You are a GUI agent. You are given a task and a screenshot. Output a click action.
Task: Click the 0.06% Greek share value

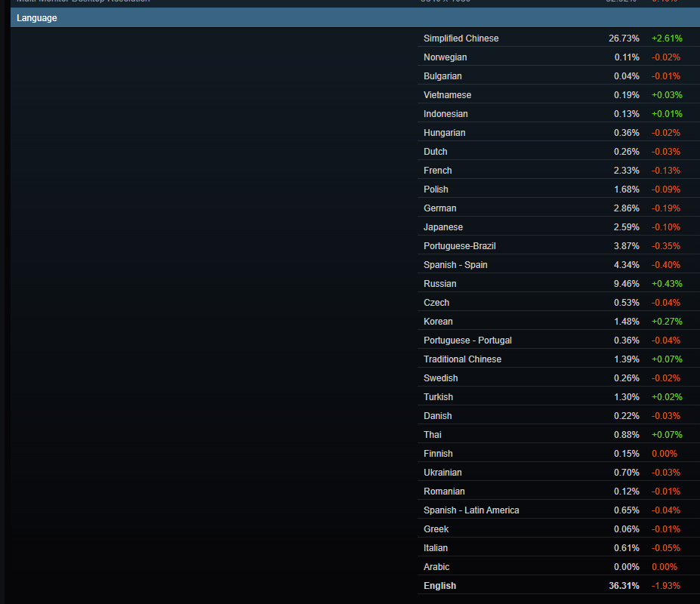click(626, 529)
